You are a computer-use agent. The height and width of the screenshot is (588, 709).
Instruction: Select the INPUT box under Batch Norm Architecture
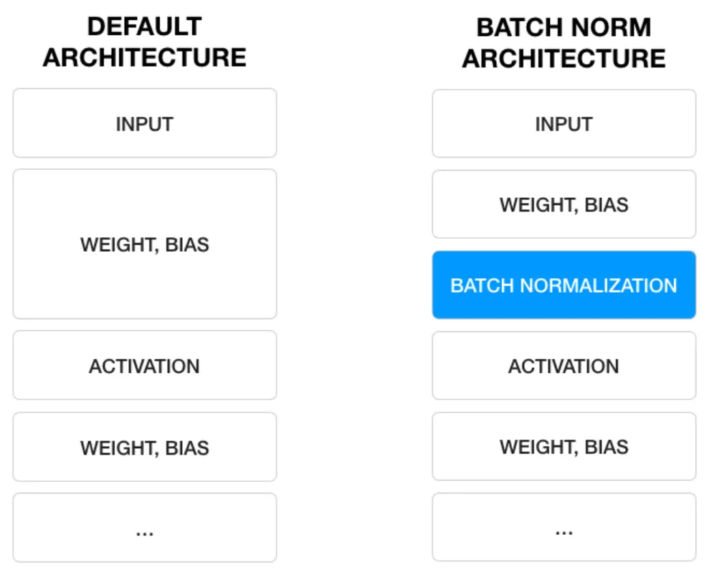[x=564, y=123]
